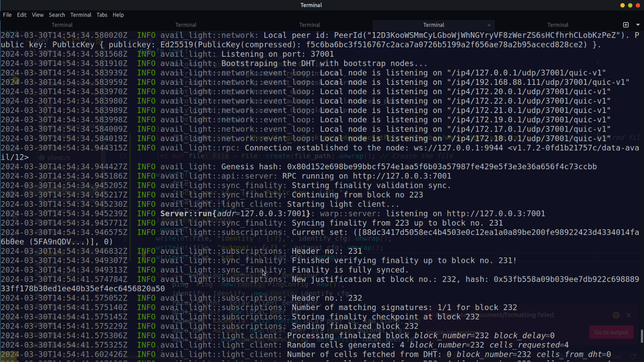
Task: Click 'Finality is fully synced.' log text
Action: 350,270
